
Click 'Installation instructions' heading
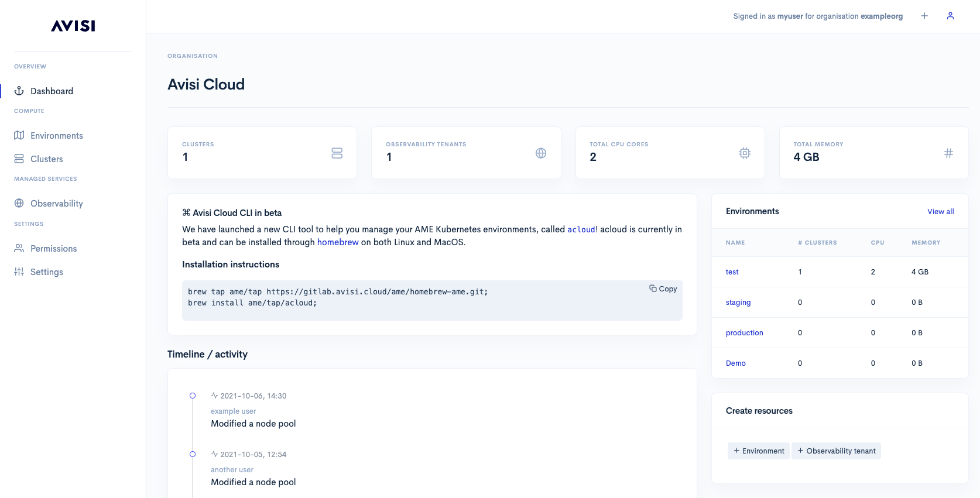coord(231,265)
